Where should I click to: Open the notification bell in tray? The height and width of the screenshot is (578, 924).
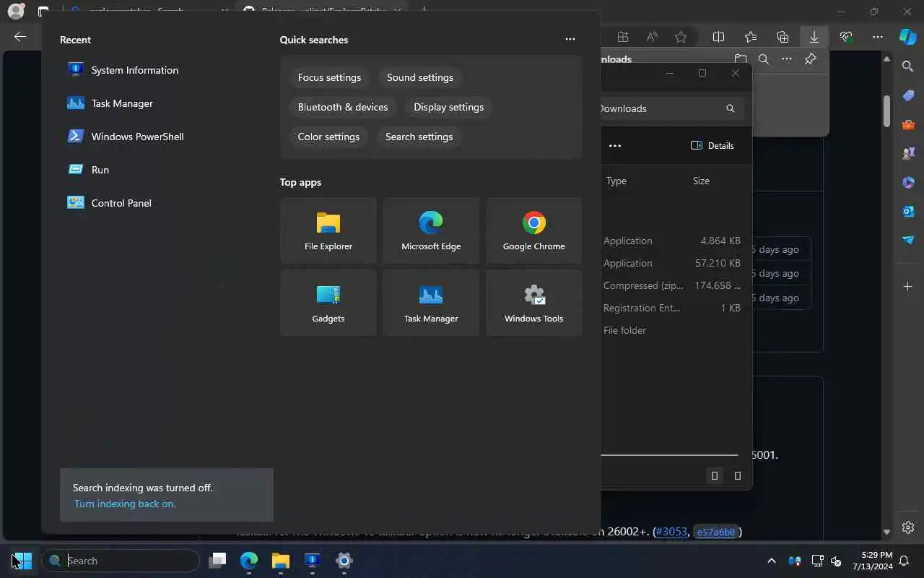tap(904, 561)
